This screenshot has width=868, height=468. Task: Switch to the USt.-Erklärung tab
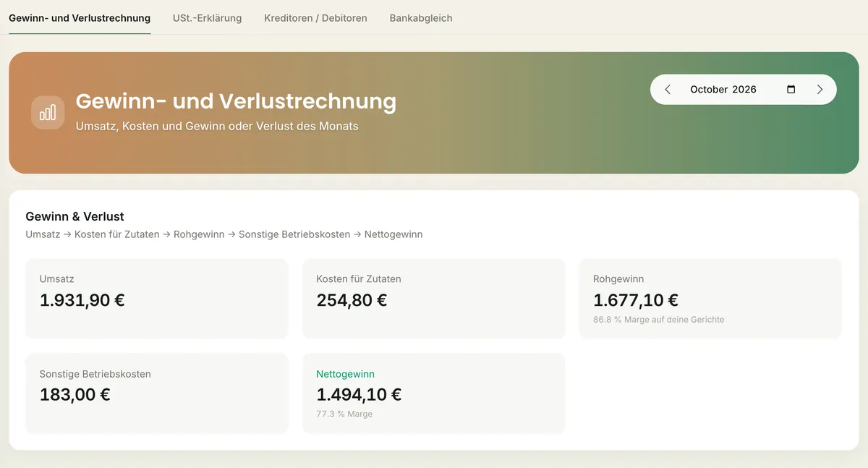point(207,18)
